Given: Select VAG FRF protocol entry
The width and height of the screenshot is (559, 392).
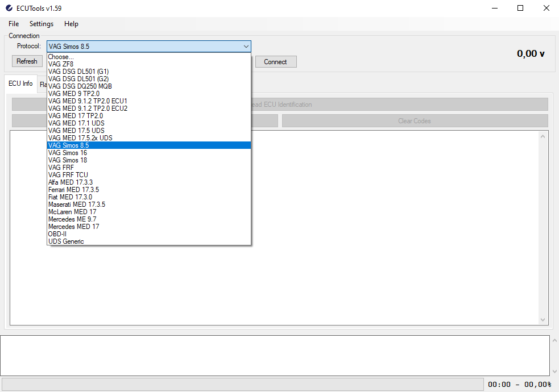Looking at the screenshot, I should [149, 168].
